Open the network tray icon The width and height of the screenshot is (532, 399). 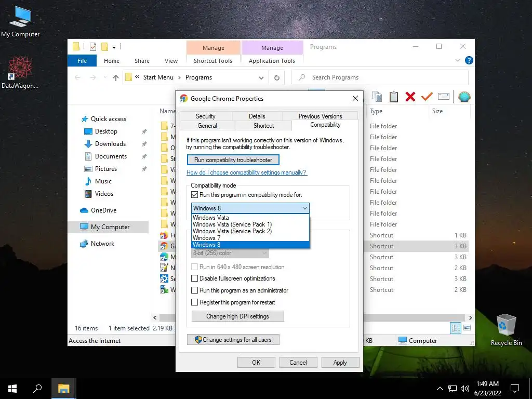coord(453,389)
